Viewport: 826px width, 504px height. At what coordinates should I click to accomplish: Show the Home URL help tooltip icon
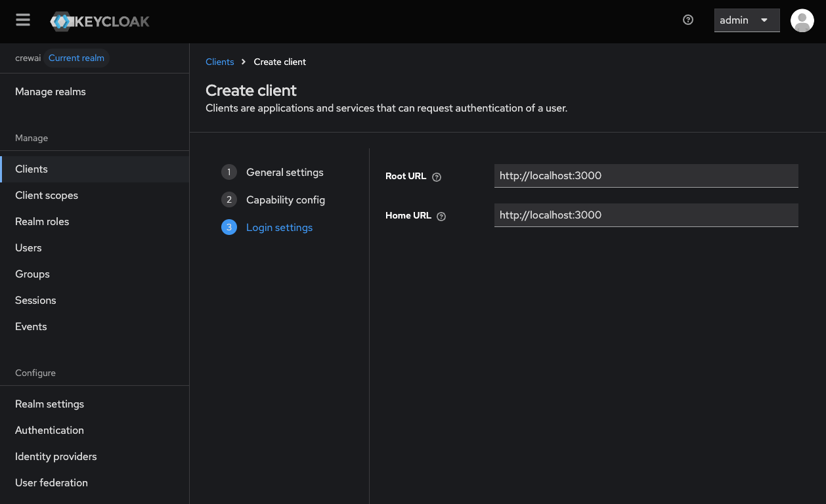(x=441, y=216)
